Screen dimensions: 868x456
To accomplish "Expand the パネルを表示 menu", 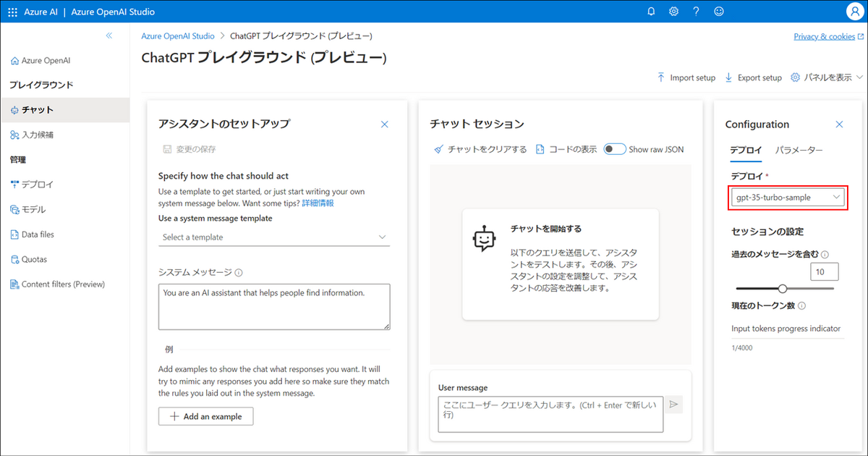I will 827,77.
